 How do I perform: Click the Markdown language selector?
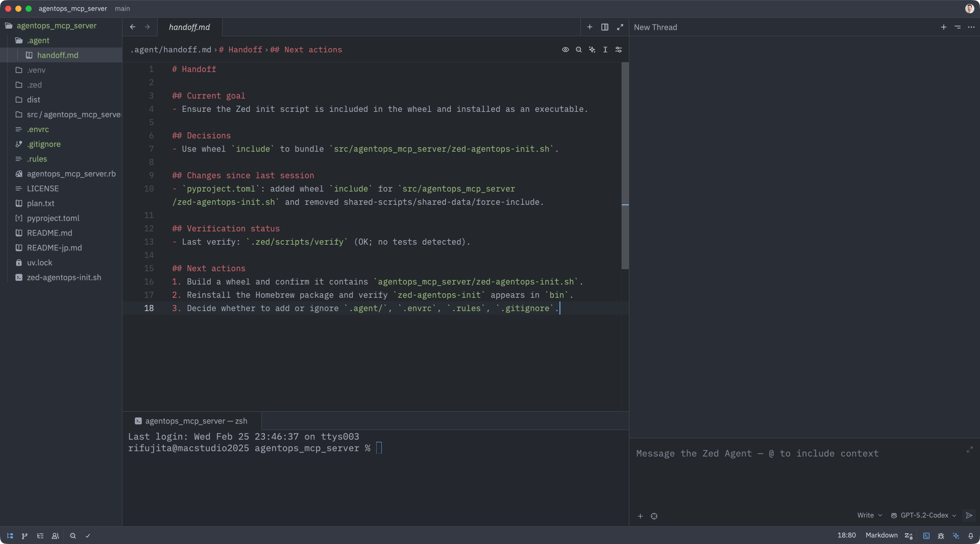point(881,535)
